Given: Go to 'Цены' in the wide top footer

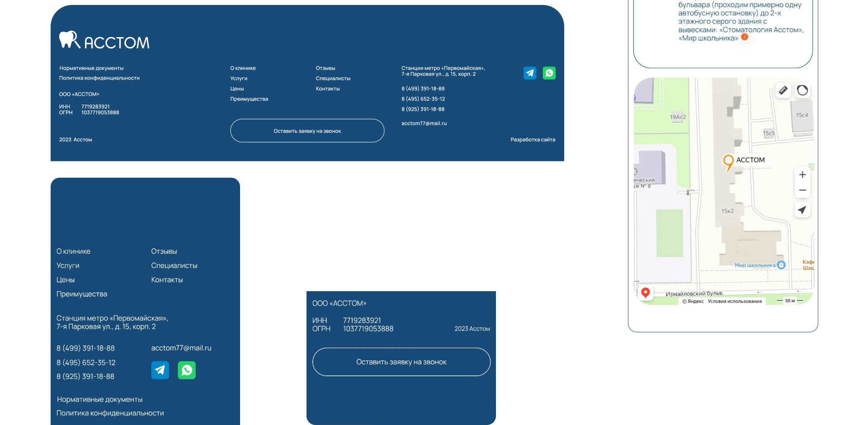Looking at the screenshot, I should click(237, 89).
